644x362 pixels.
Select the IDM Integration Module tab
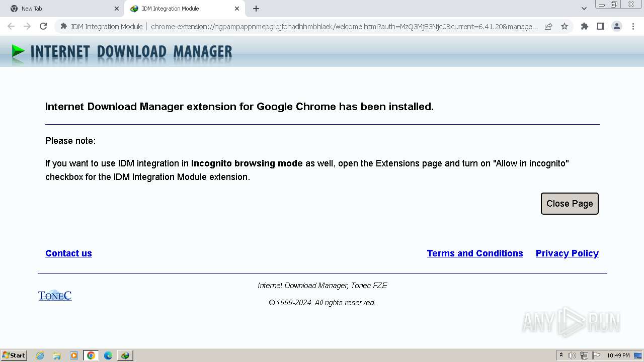point(184,9)
